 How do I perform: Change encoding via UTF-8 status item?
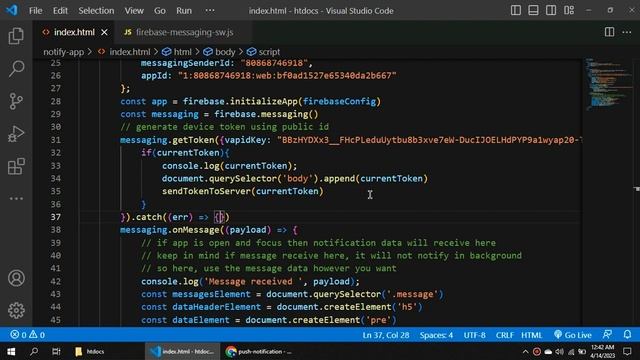coord(474,335)
